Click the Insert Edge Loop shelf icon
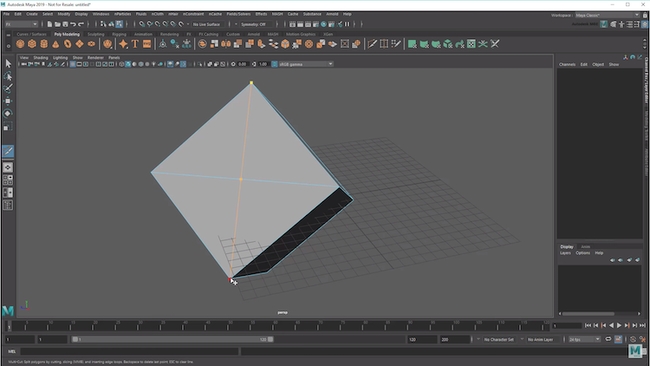This screenshot has width=650, height=366. click(x=384, y=44)
